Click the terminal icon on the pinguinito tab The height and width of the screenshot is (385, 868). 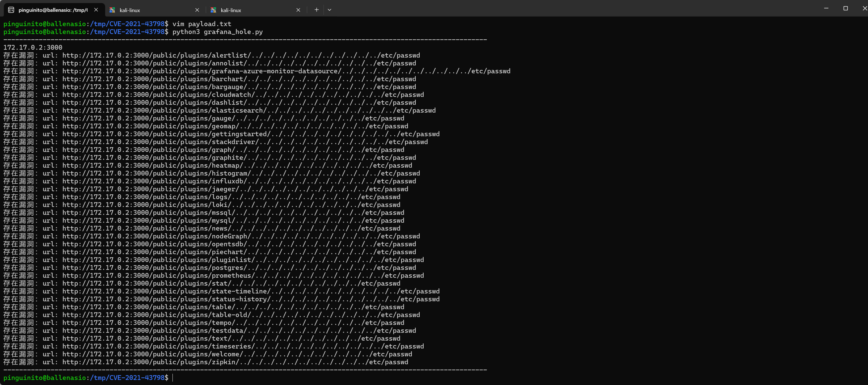[11, 10]
